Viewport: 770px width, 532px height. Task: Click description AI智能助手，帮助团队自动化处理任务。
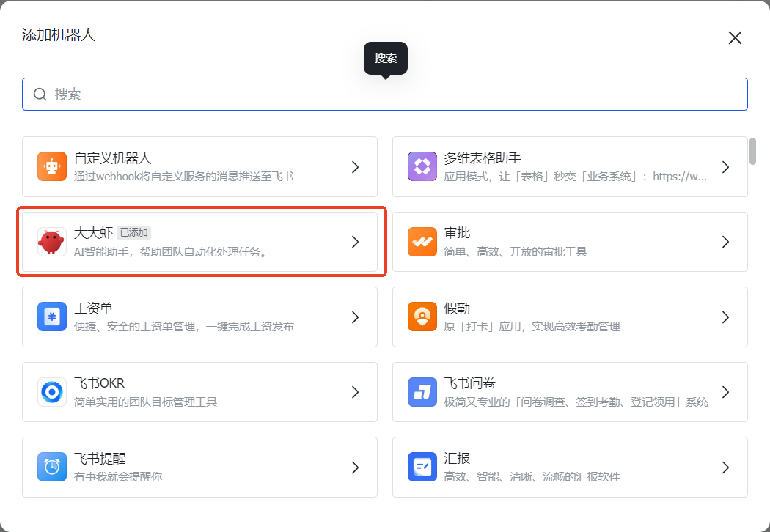tap(171, 252)
